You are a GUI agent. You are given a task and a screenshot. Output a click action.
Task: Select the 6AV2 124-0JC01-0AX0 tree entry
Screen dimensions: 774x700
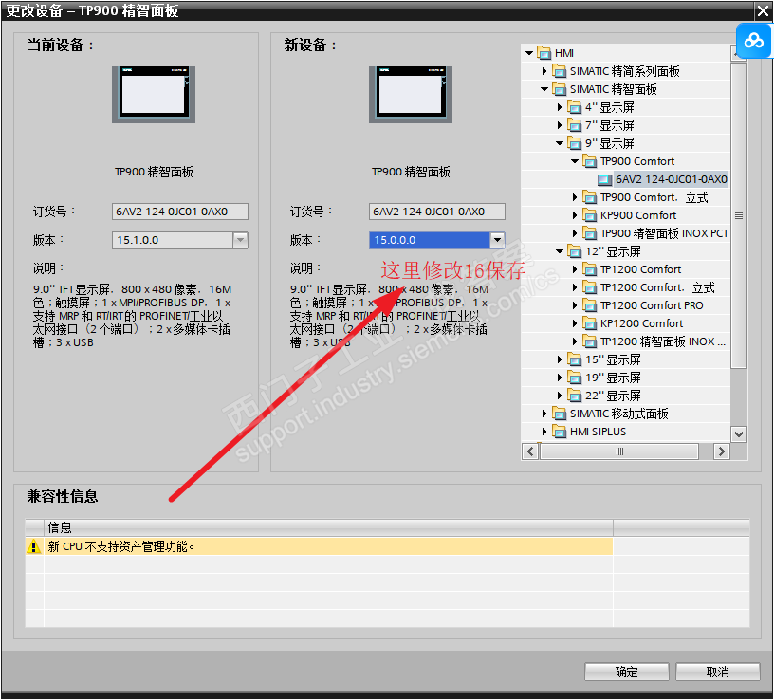tap(672, 179)
